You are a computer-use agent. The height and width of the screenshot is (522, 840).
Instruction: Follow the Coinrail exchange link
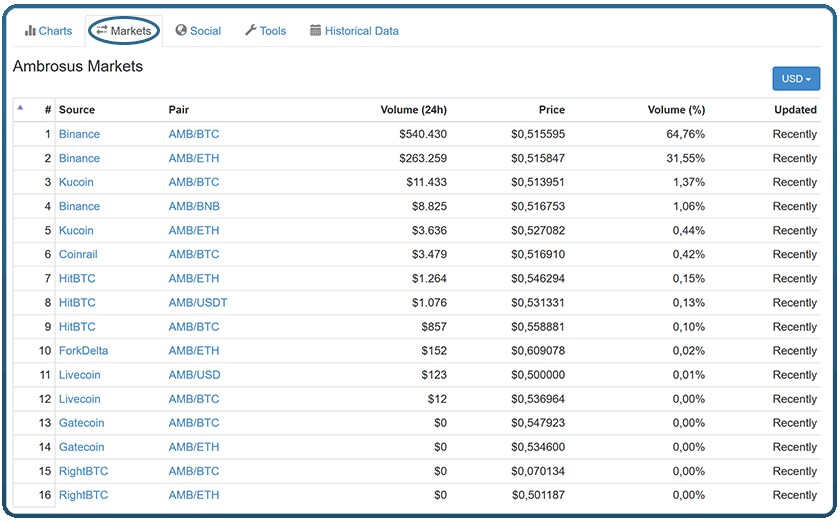coord(78,255)
